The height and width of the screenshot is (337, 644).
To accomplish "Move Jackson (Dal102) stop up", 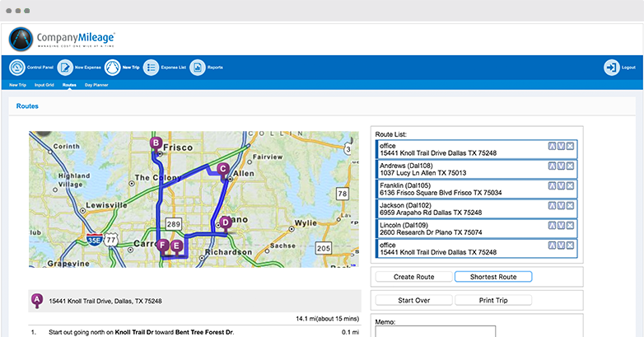I will (x=552, y=205).
